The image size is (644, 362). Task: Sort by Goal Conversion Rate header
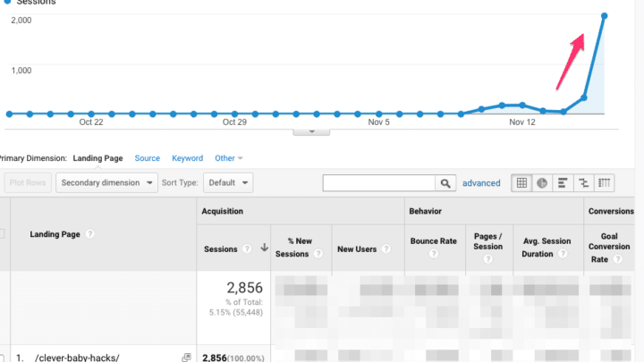pyautogui.click(x=609, y=248)
